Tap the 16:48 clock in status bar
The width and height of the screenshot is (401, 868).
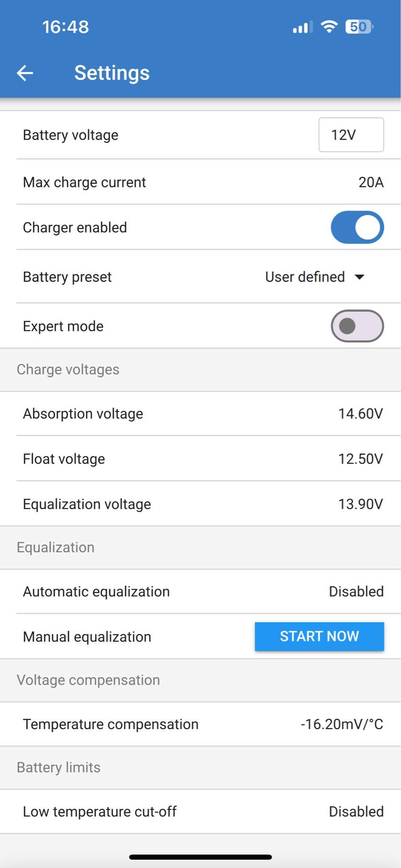click(x=66, y=27)
